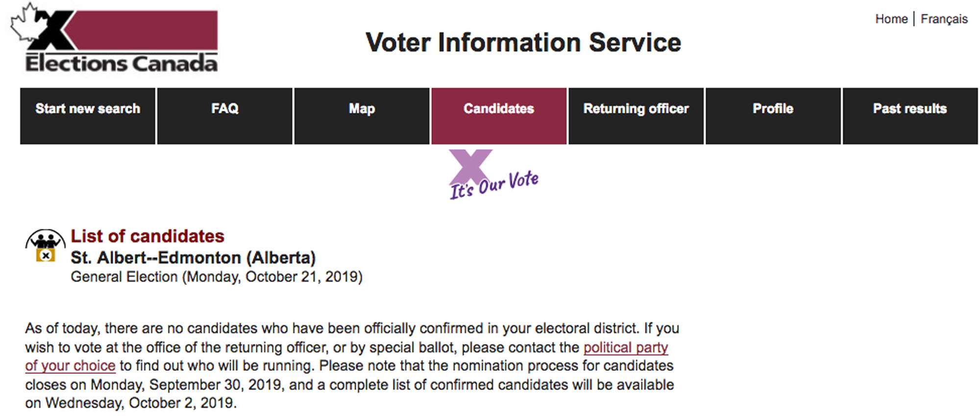Click the maple leaf icon in logo
980x416 pixels.
pyautogui.click(x=25, y=22)
